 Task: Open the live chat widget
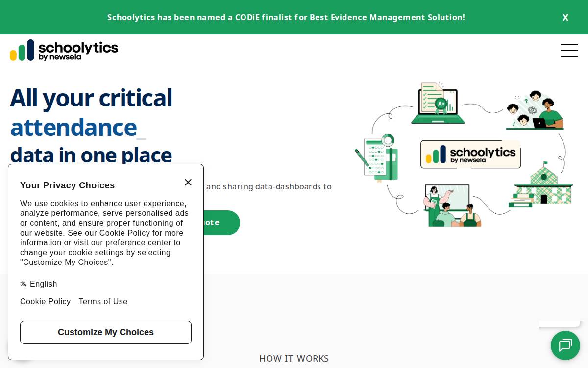565,345
